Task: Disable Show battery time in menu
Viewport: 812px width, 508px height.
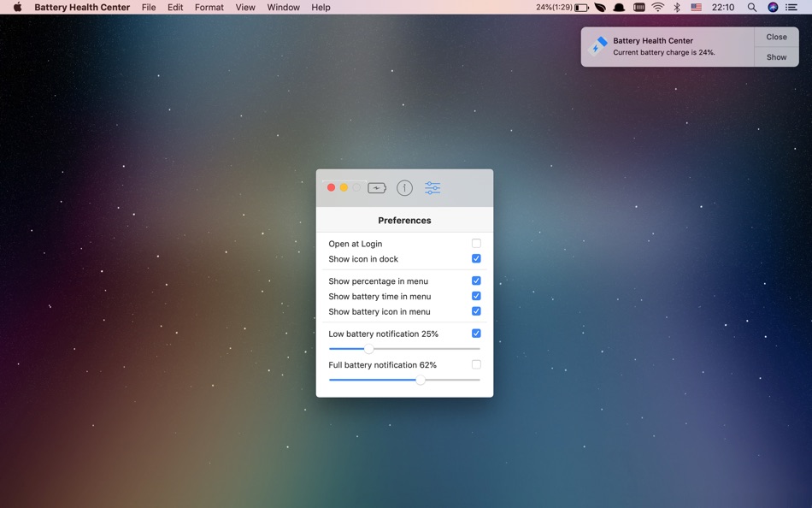Action: [x=476, y=295]
